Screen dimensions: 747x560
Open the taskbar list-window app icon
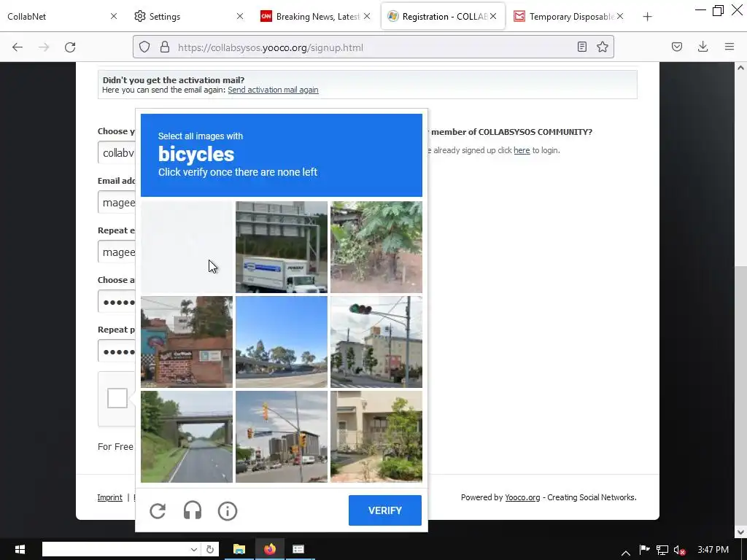298,550
